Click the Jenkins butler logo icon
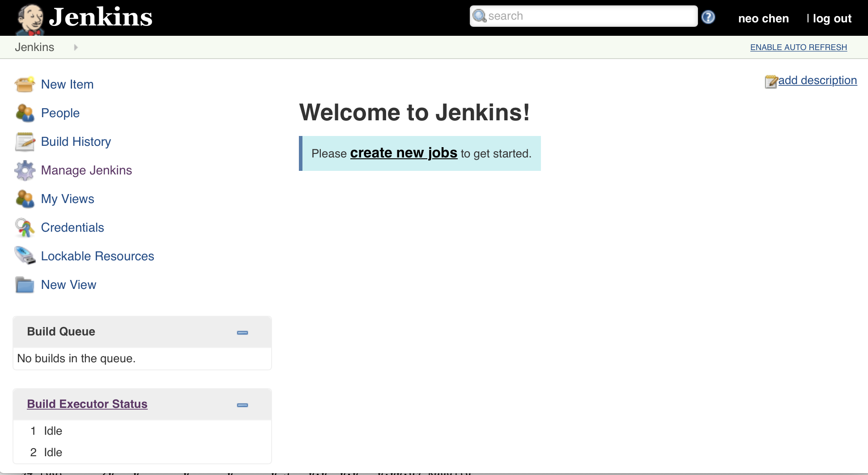Image resolution: width=868 pixels, height=475 pixels. coord(30,20)
